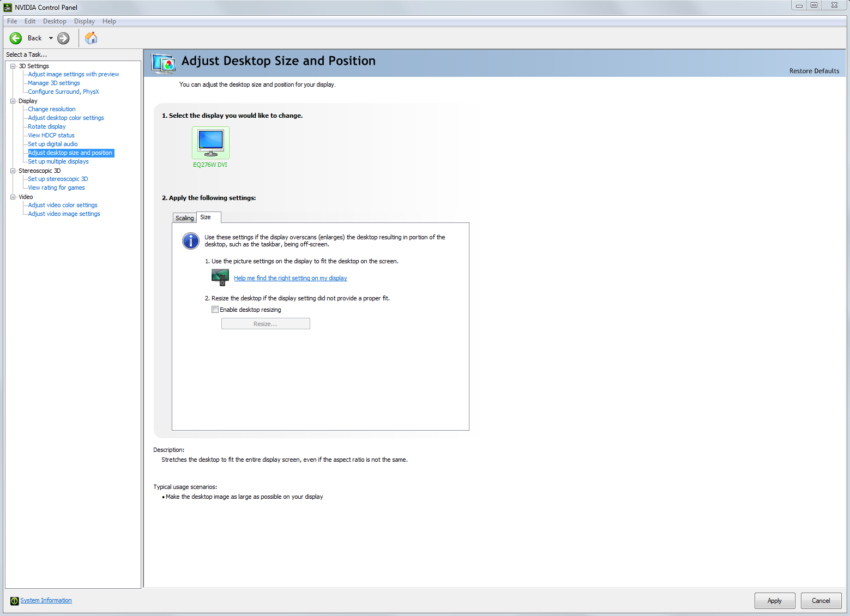Open Adjust image settings with preview

pos(74,74)
